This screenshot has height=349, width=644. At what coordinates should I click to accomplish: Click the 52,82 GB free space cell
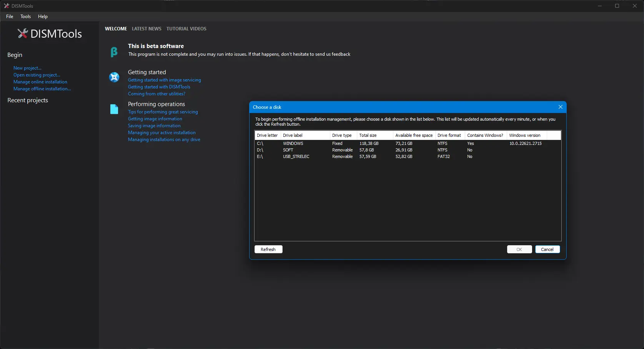point(404,156)
